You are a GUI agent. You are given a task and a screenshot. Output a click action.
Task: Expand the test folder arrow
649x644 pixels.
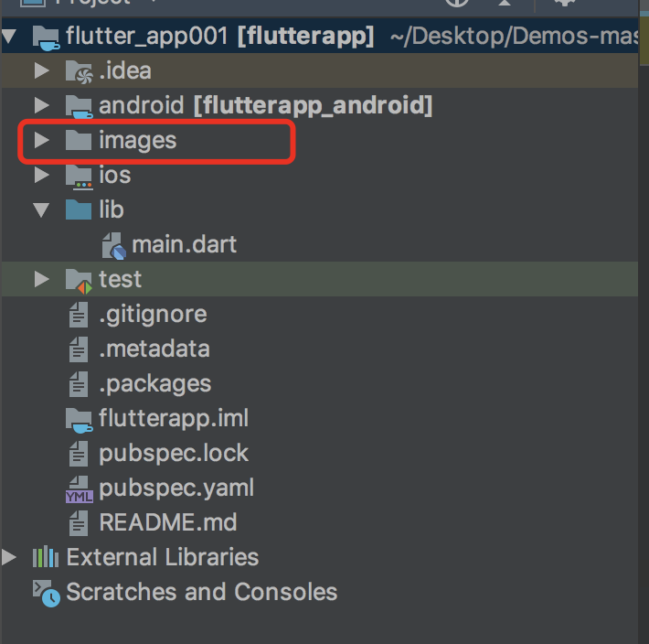(x=41, y=279)
